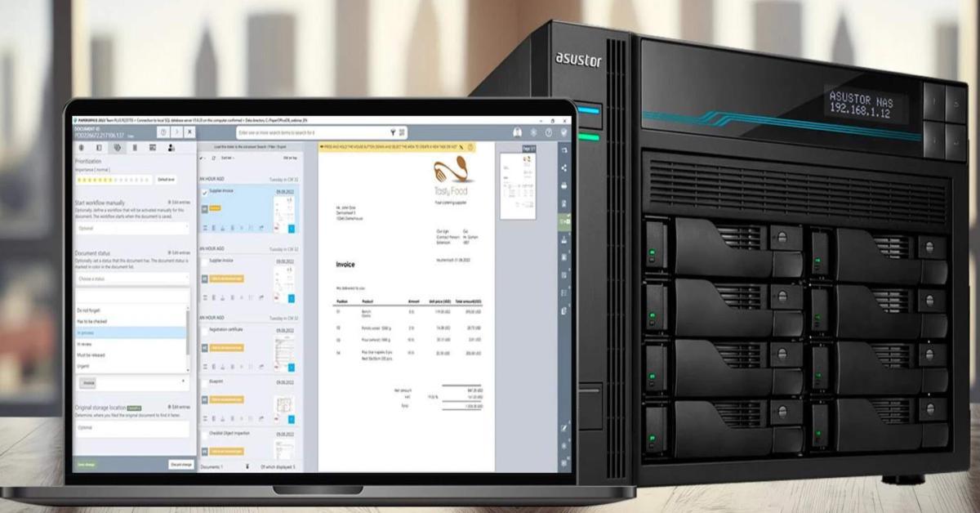Expand the 'Choose a status' dropdown
The image size is (980, 513).
tap(132, 279)
